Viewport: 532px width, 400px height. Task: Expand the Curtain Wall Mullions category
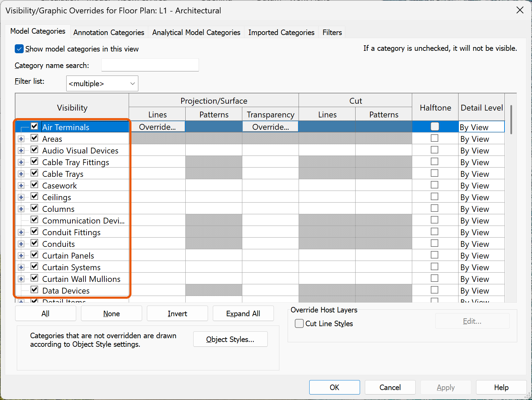click(x=21, y=279)
